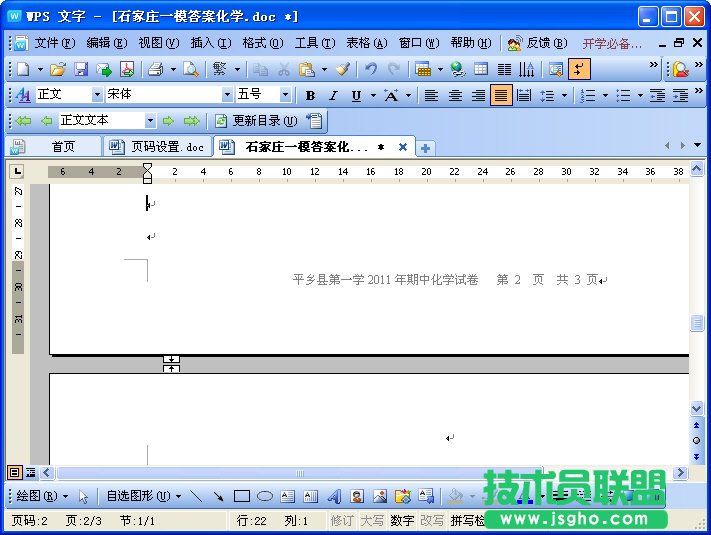The image size is (711, 535).
Task: Promote outline level with green left arrow
Action: [46, 121]
